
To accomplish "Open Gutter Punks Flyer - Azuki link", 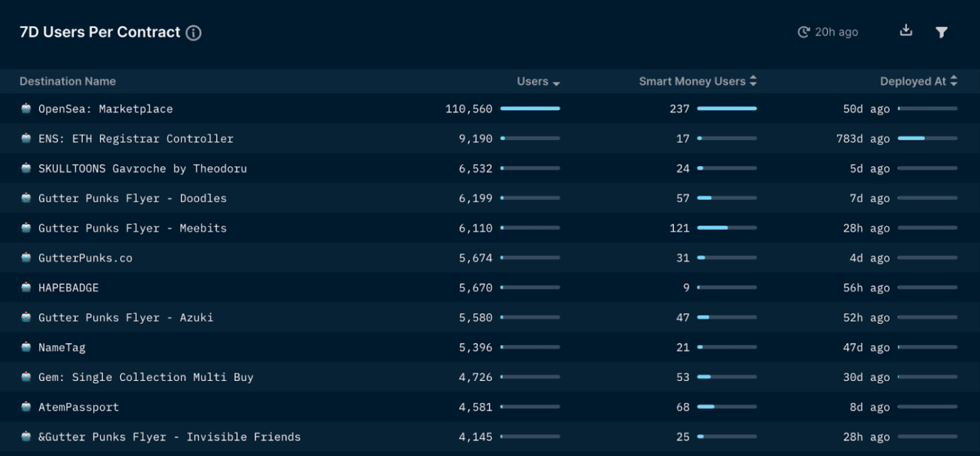I will [x=126, y=317].
